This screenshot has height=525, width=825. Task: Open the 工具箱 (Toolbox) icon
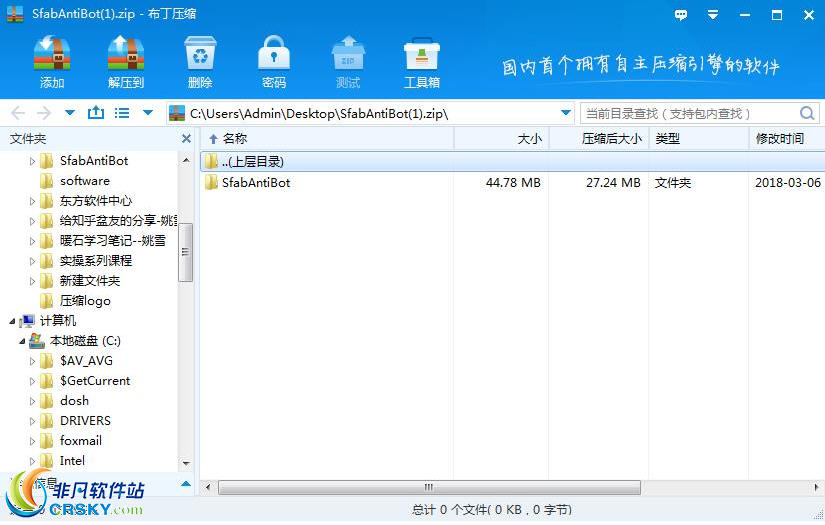[421, 54]
